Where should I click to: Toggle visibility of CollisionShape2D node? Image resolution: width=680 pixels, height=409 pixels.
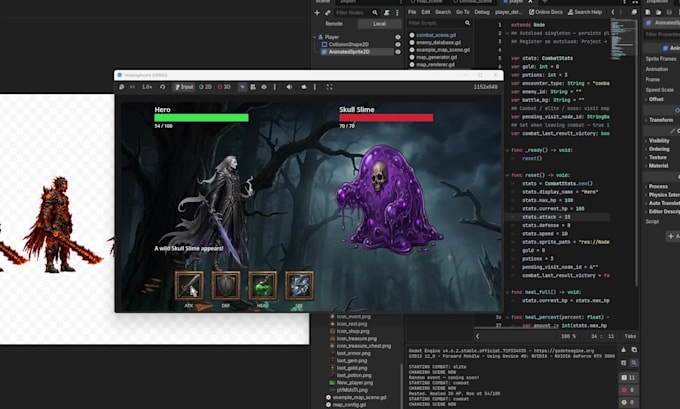click(398, 44)
